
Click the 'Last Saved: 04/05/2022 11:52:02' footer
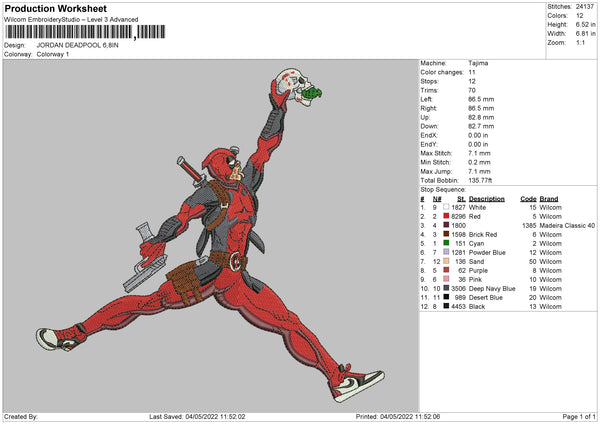pos(197,416)
